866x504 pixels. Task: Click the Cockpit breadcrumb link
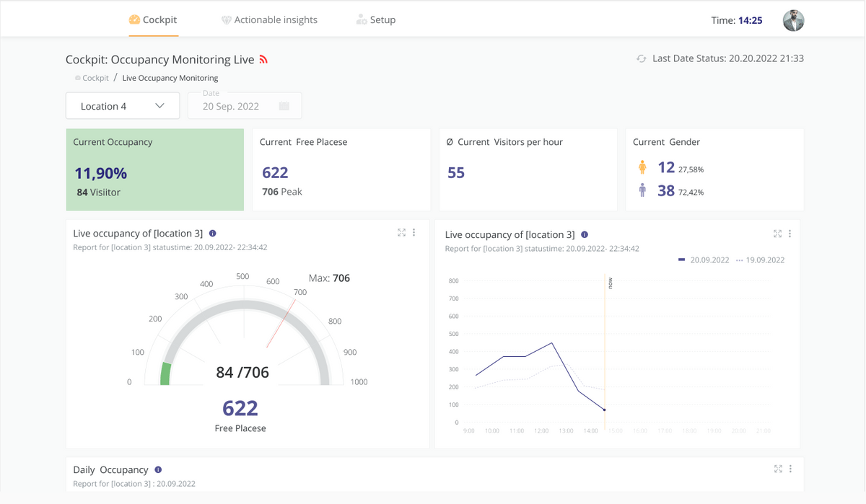95,78
